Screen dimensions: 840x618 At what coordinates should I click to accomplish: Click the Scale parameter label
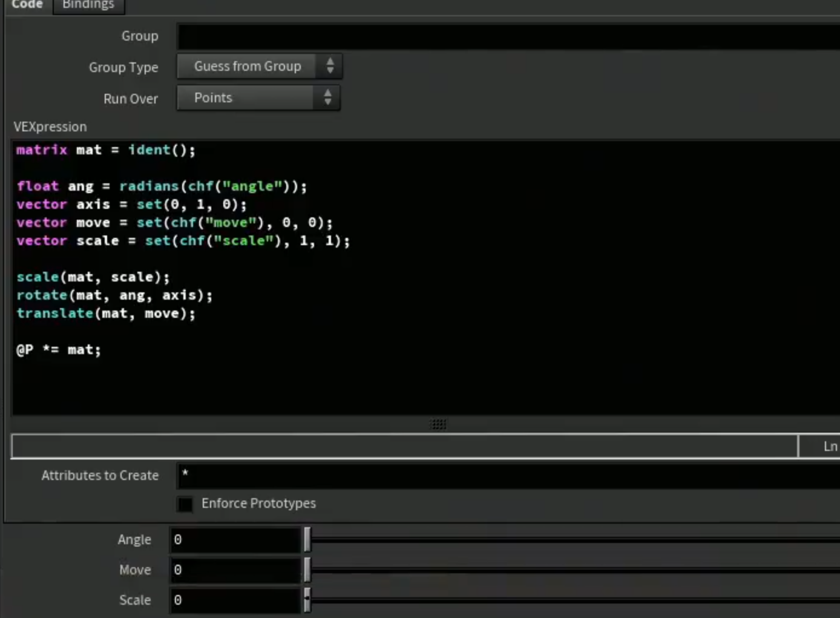point(135,600)
